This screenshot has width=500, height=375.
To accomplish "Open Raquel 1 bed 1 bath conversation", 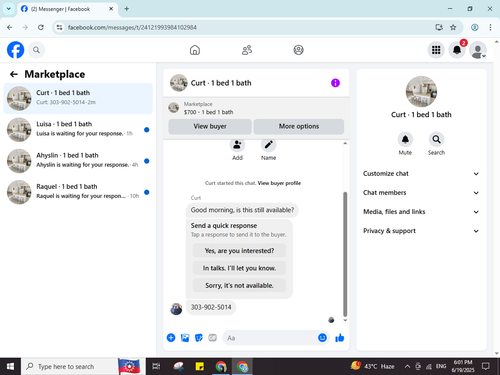I will pyautogui.click(x=78, y=192).
